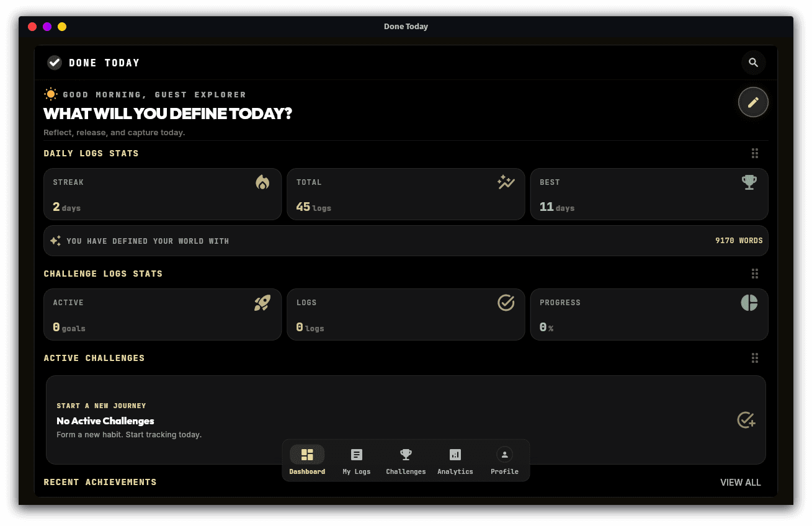
Task: Click the pie chart icon on Progress card
Action: pos(749,303)
